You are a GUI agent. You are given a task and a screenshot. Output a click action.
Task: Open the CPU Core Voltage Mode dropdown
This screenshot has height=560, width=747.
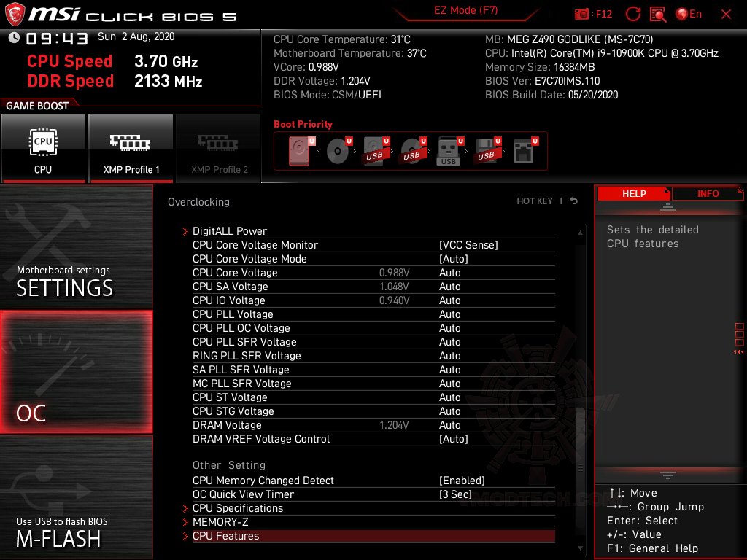pyautogui.click(x=449, y=259)
